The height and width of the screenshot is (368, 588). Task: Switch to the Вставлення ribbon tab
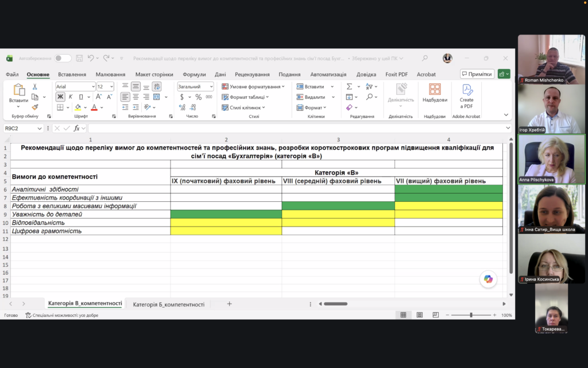[72, 74]
